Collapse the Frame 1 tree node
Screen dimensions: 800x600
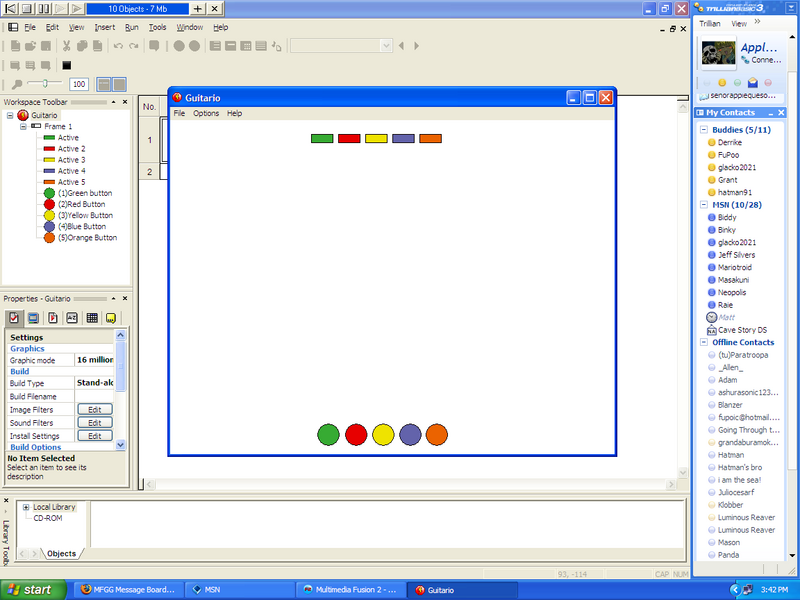pos(23,127)
